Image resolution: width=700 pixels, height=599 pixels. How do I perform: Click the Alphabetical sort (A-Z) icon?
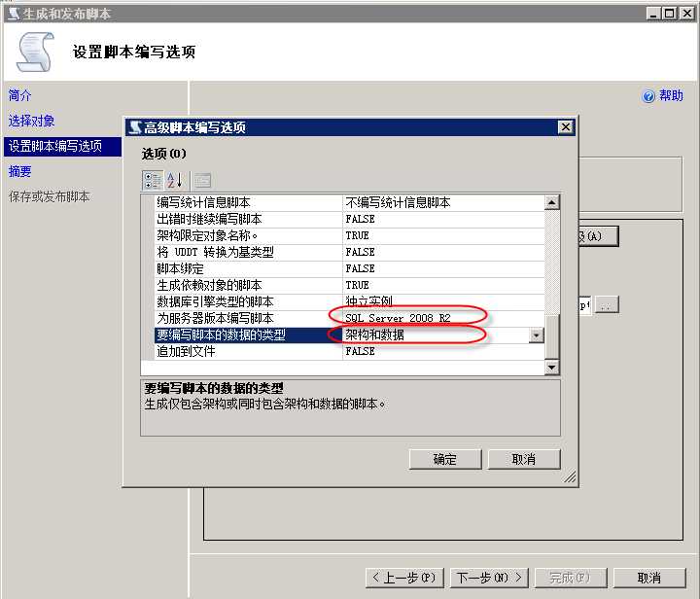[174, 180]
